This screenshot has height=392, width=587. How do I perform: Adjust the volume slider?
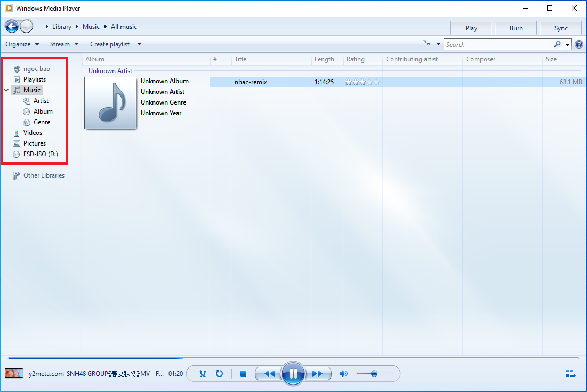click(x=374, y=374)
